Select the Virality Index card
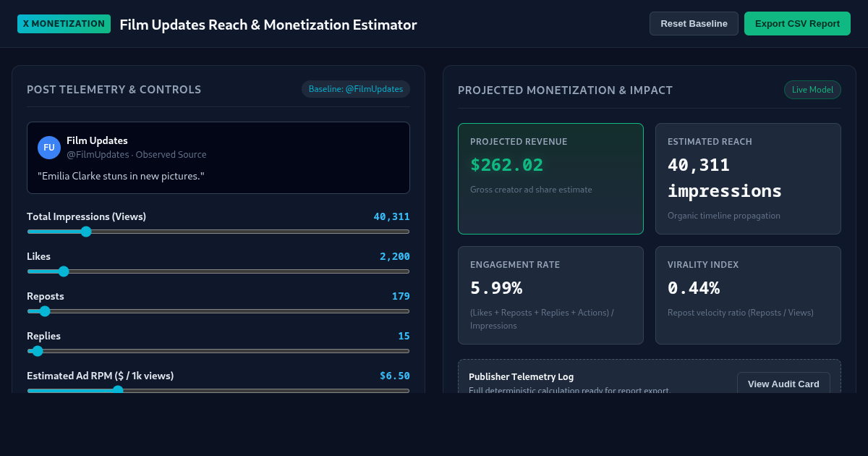Viewport: 868px width, 456px height. [x=748, y=295]
